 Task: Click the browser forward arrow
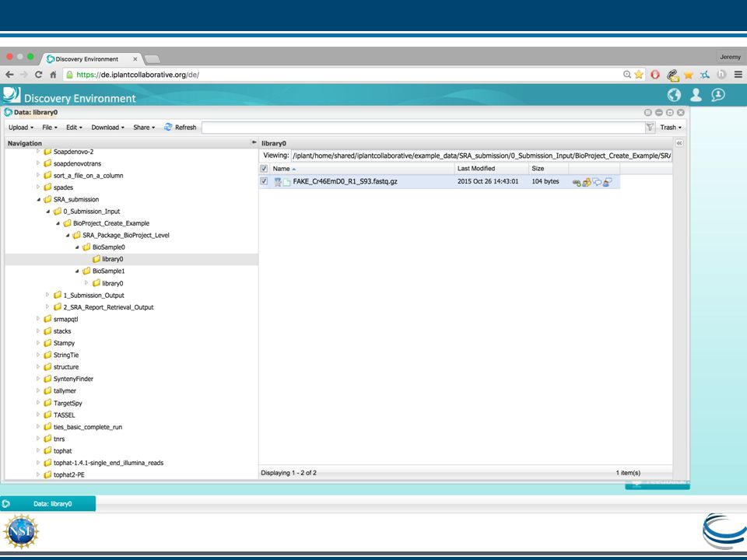[x=24, y=75]
